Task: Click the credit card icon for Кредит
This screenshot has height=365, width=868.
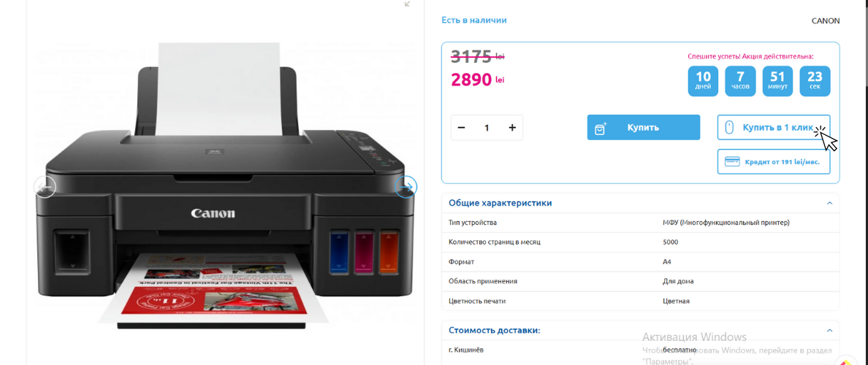Action: 733,162
